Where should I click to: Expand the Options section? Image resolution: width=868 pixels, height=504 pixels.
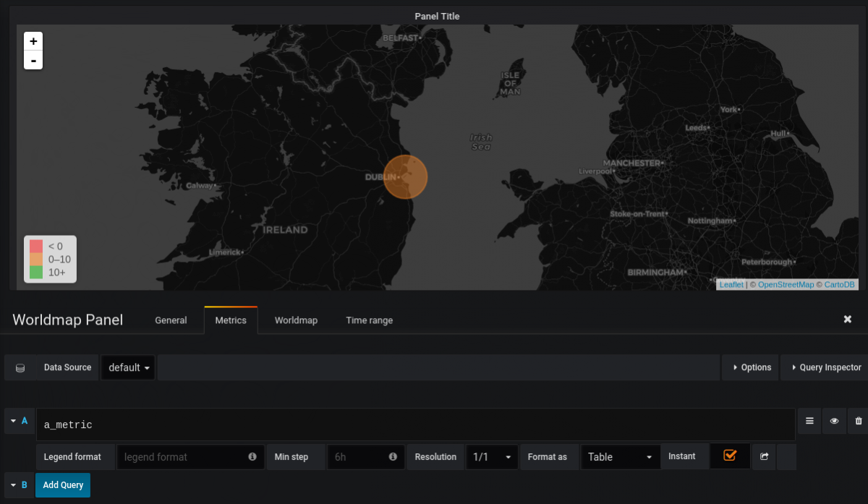(750, 367)
